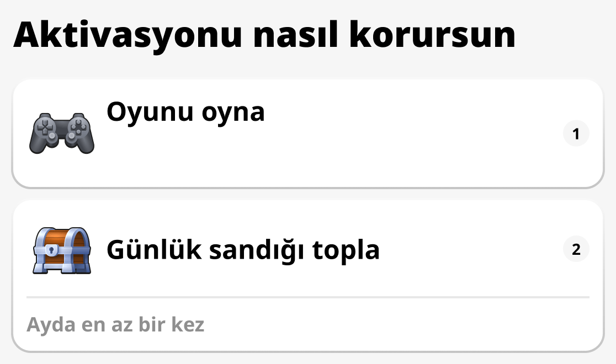The image size is (616, 364).
Task: Select the Oyunu oyna heading text
Action: pos(186,113)
